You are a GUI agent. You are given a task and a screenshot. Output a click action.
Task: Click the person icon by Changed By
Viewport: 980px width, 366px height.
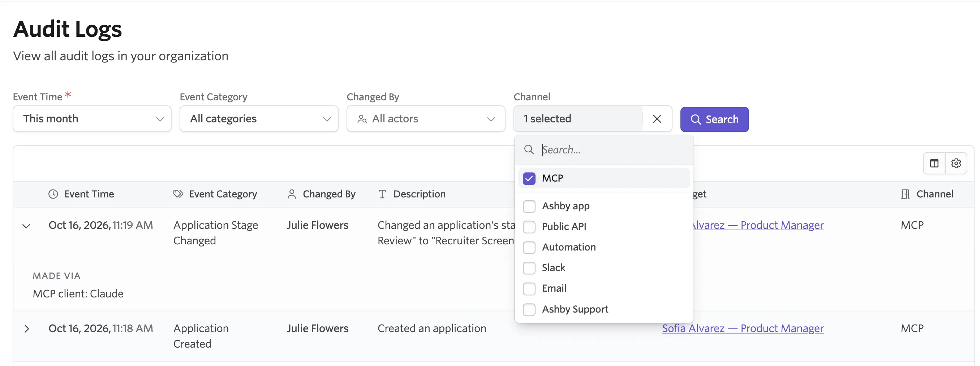292,194
